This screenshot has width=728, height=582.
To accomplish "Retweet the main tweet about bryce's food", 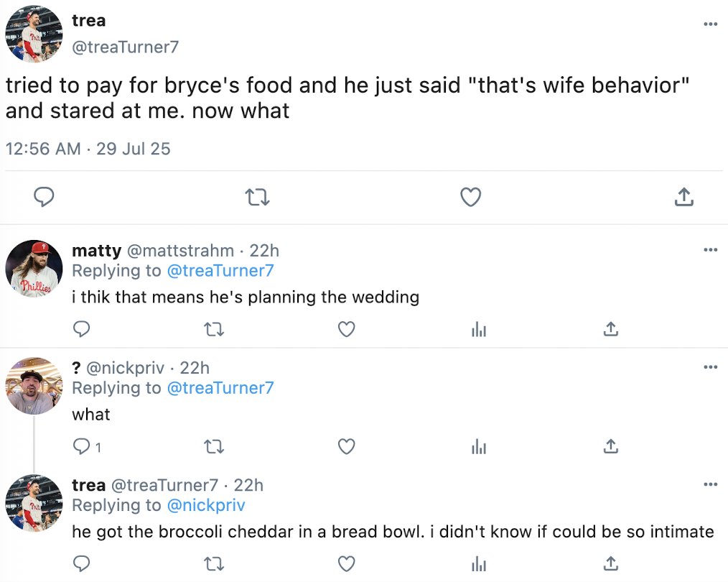I will pos(257,197).
